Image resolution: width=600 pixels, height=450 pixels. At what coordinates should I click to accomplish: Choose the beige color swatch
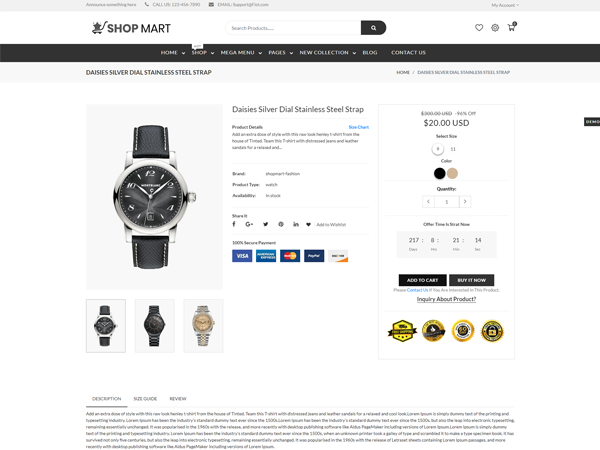pyautogui.click(x=452, y=173)
